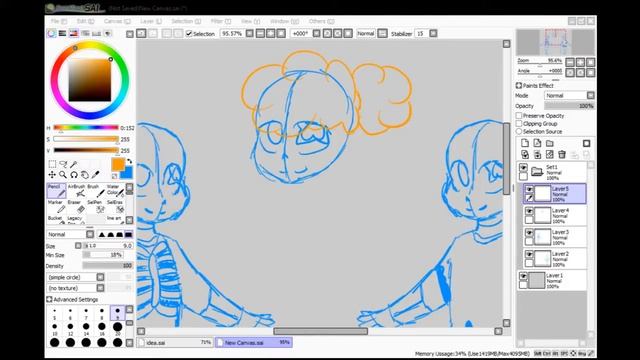
Task: Select the Marker tool
Action: pos(56,207)
